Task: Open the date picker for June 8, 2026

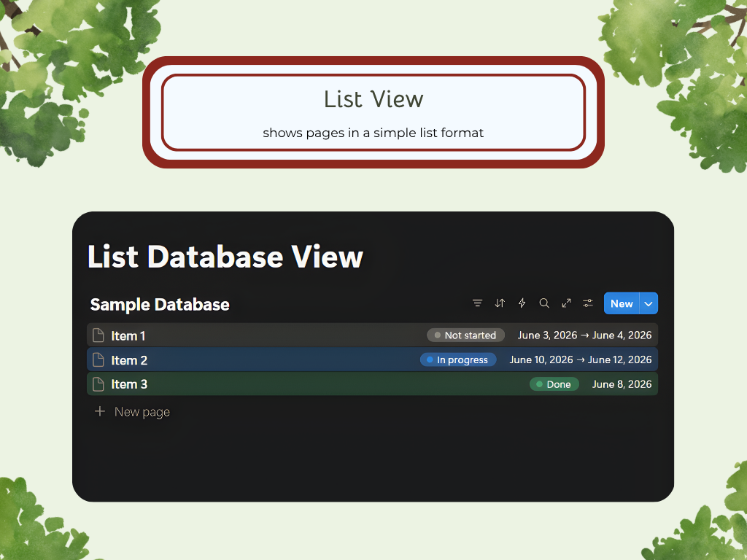Action: 622,384
